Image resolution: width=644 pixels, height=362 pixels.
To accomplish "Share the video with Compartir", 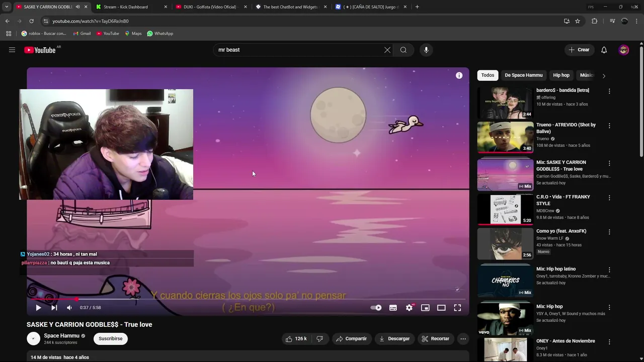I will point(351,339).
